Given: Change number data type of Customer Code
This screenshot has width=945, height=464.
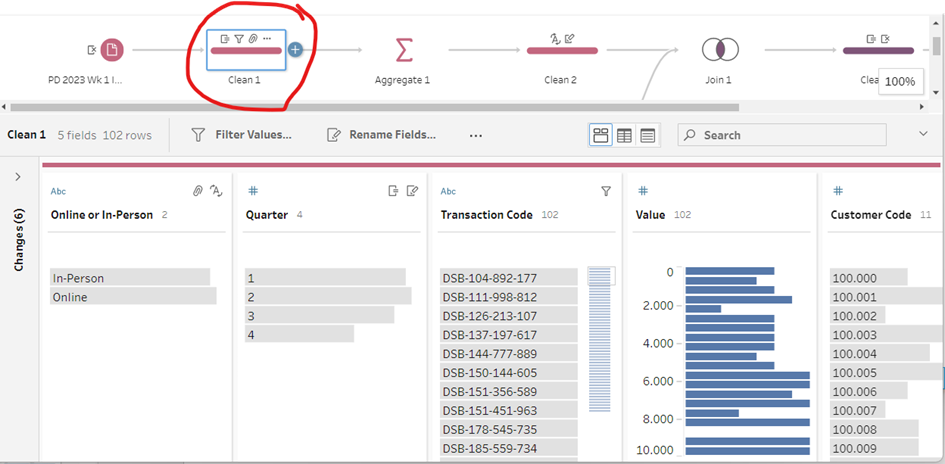Looking at the screenshot, I should pos(838,191).
